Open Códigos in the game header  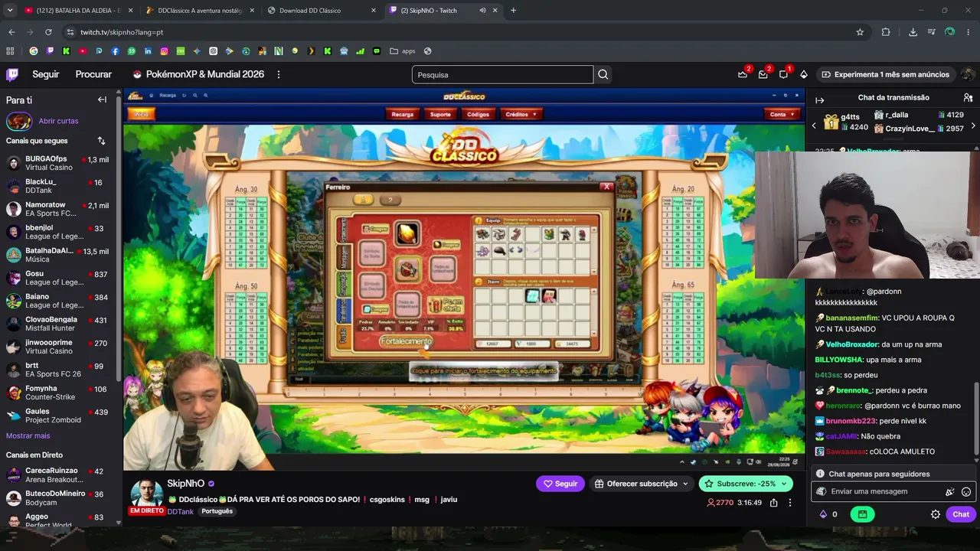[x=478, y=114]
